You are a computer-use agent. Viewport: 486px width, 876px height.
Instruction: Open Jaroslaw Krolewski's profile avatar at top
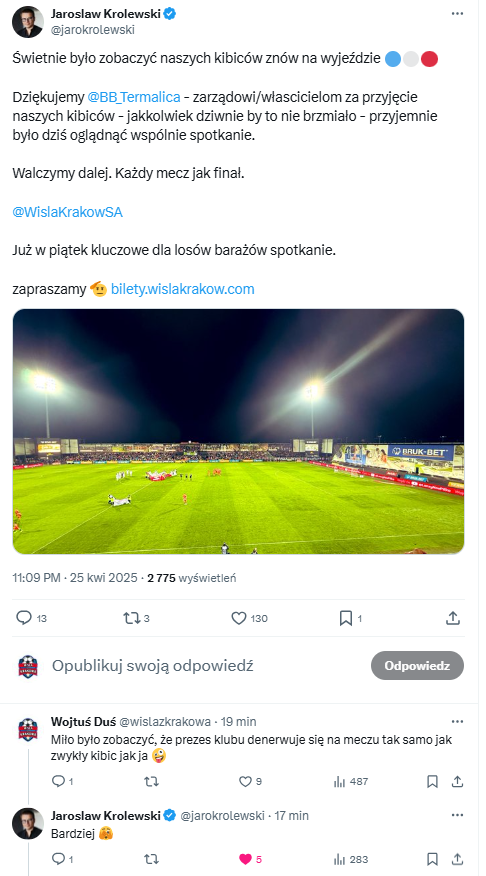coord(27,22)
